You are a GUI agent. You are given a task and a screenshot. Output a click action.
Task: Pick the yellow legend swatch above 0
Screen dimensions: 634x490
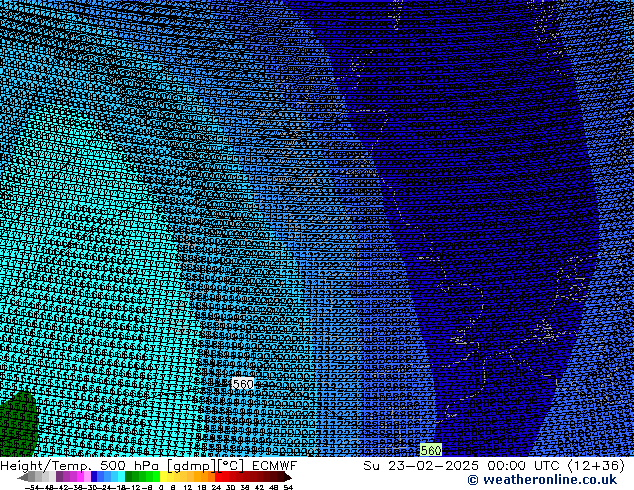click(x=163, y=477)
